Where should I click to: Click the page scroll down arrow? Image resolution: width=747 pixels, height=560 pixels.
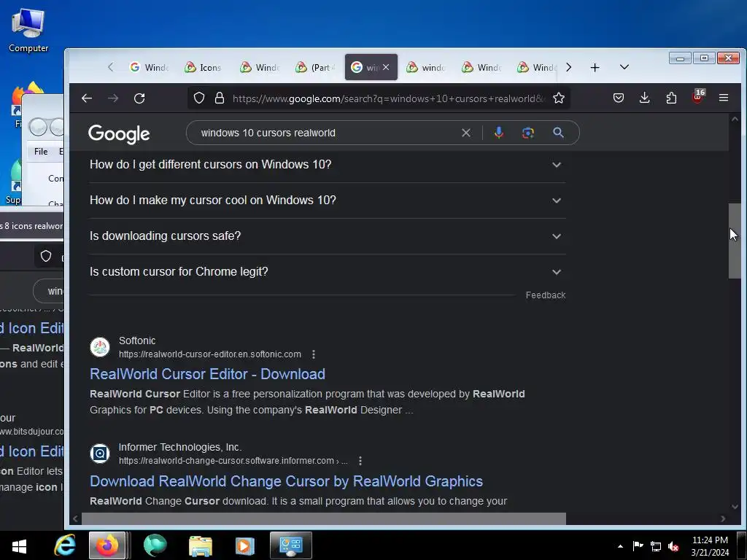735,507
